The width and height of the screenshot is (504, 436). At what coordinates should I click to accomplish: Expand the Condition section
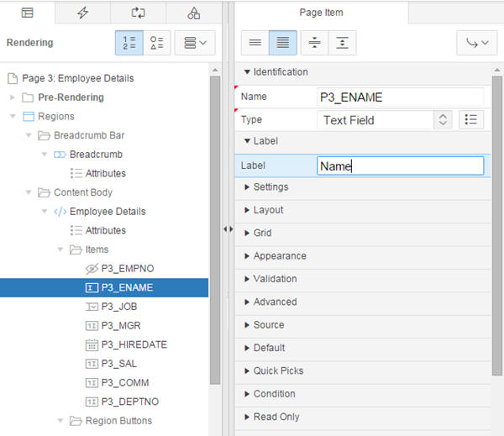point(247,394)
